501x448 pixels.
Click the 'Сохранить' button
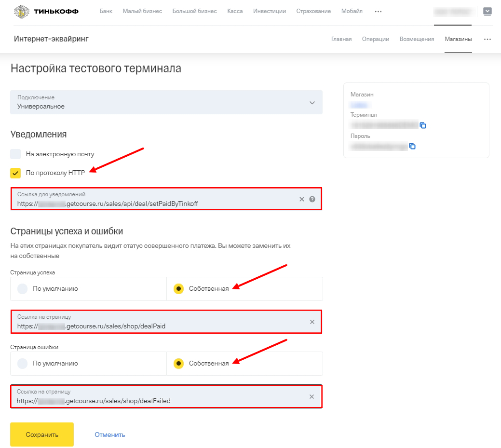42,434
